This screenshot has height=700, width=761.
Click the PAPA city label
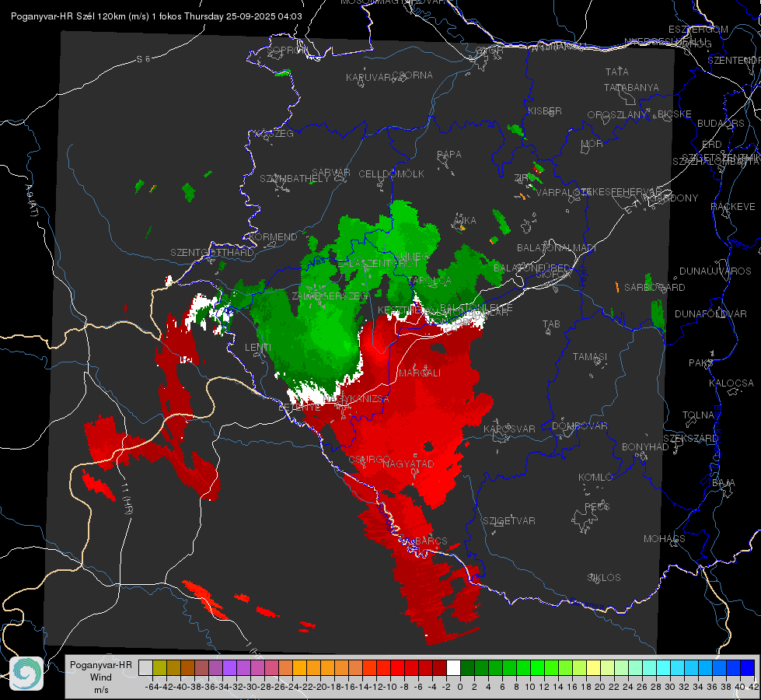[449, 155]
